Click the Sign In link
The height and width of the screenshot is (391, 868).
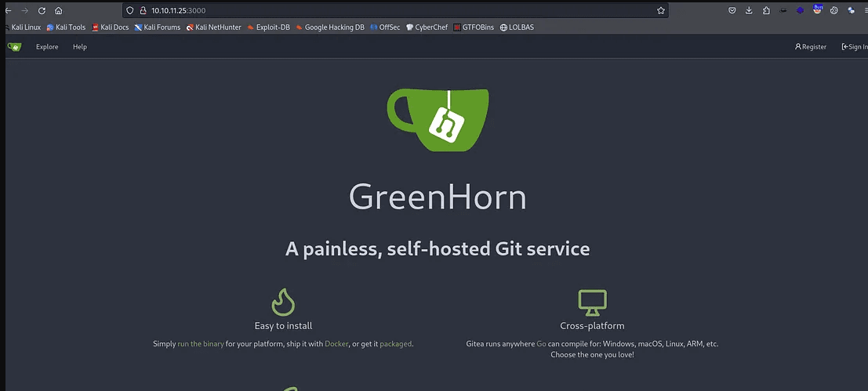point(854,47)
